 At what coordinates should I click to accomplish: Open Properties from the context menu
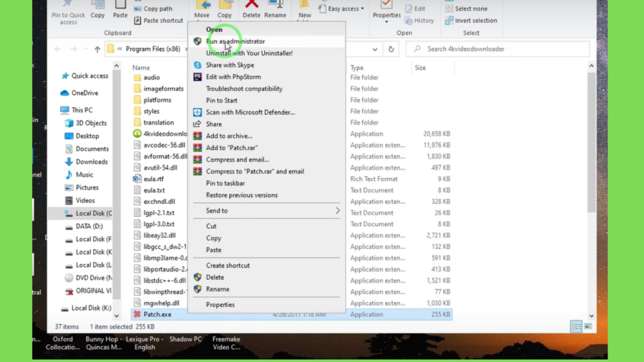point(220,305)
